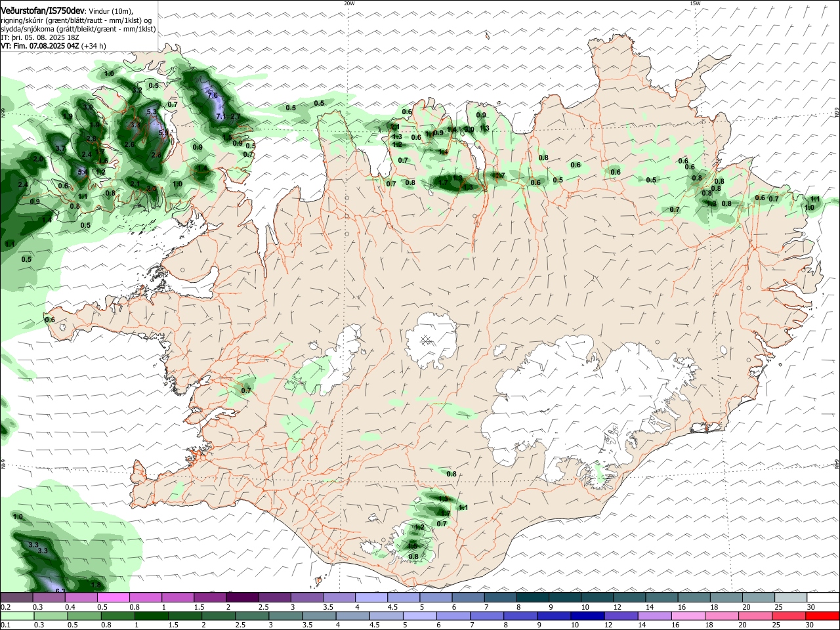Pick the deep blue 10 swatch in lower legend

pos(587,616)
